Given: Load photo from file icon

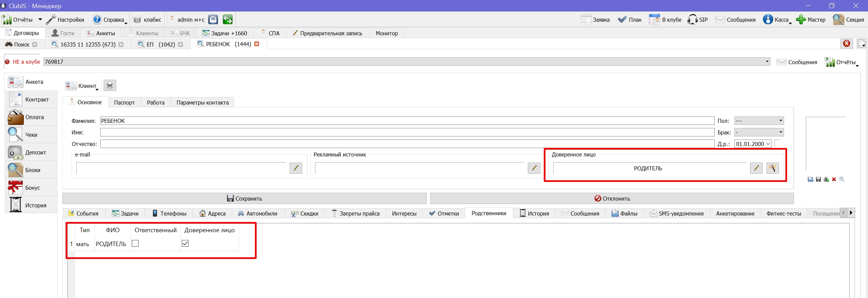Looking at the screenshot, I should [x=811, y=179].
